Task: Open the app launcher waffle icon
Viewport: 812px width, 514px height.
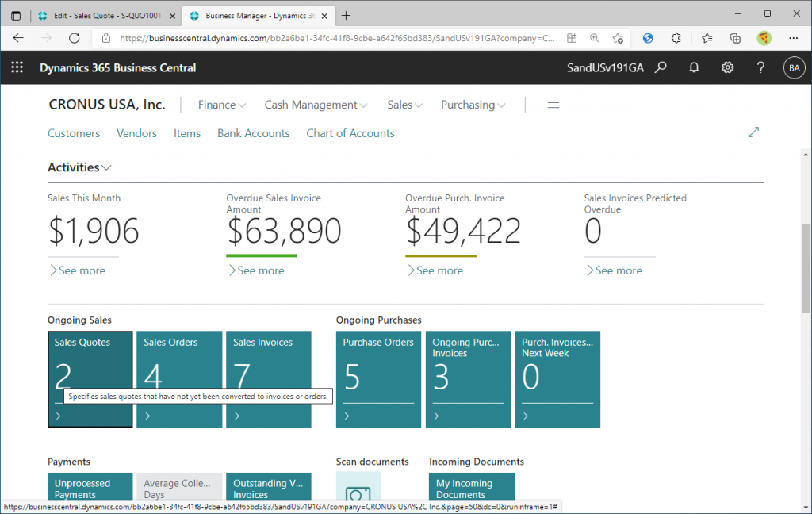Action: tap(17, 67)
